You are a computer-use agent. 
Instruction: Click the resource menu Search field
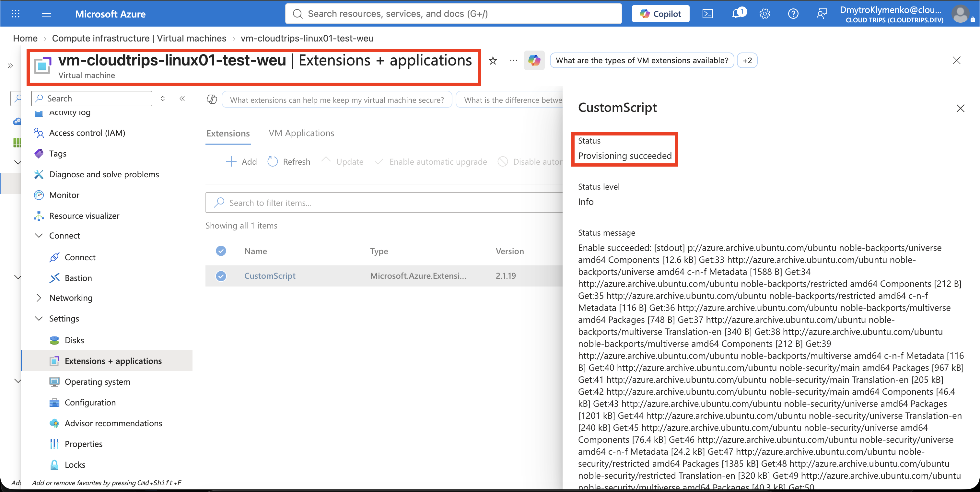point(92,99)
